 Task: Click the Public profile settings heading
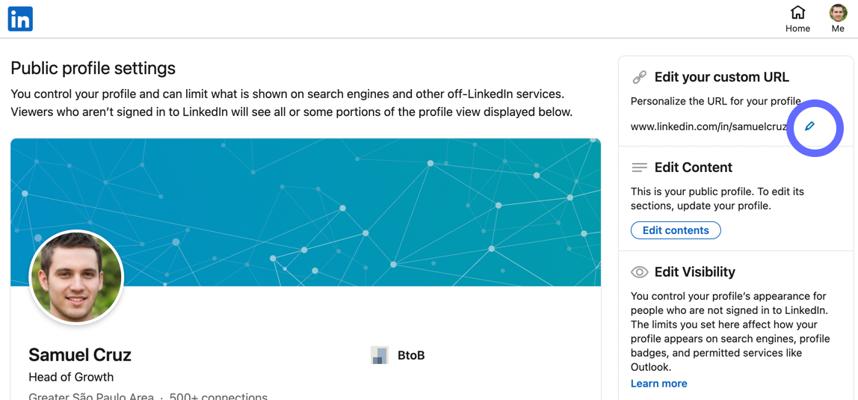click(x=93, y=68)
